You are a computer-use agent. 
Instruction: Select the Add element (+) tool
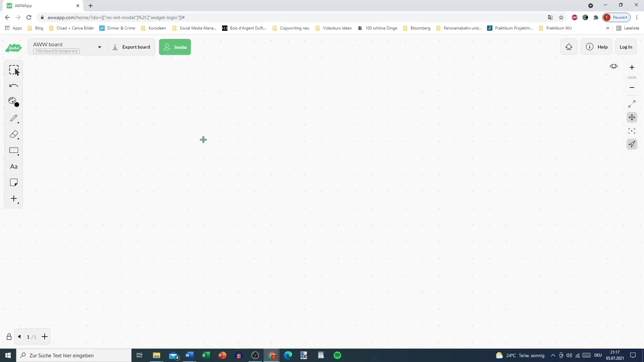coord(13,198)
